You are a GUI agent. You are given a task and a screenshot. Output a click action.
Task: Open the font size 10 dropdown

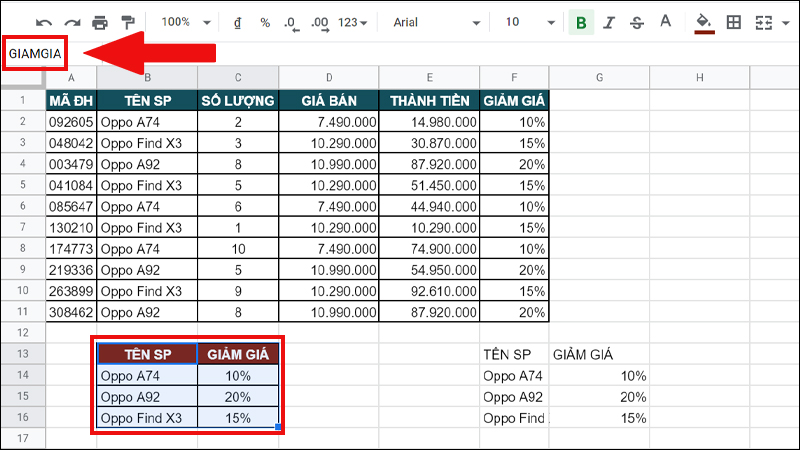527,22
